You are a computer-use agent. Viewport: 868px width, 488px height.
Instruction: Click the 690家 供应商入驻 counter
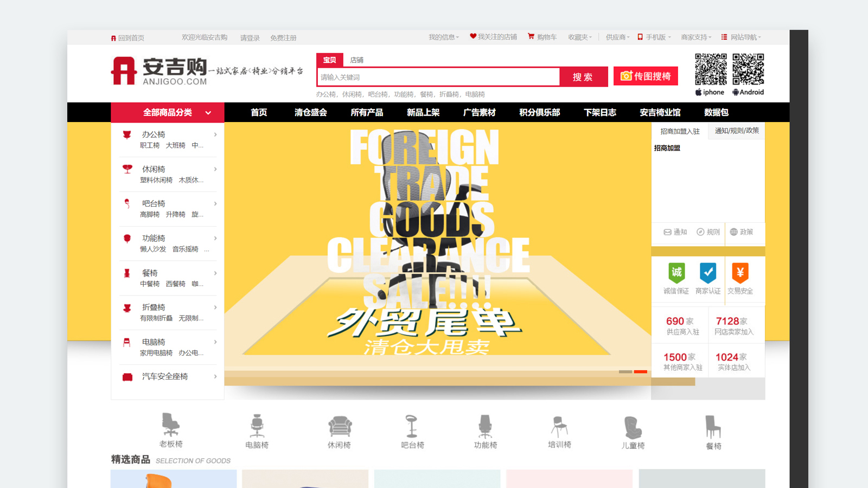tap(682, 325)
